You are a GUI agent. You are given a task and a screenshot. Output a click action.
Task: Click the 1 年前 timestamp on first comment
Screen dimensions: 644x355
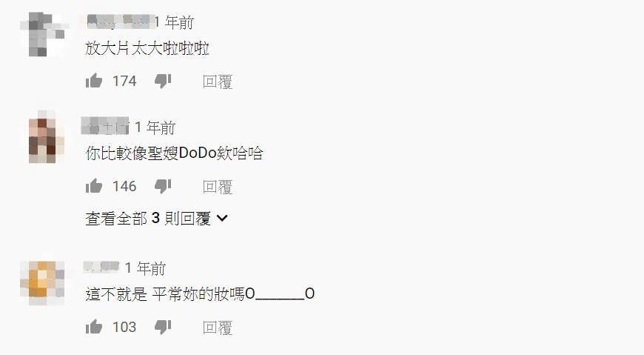174,22
